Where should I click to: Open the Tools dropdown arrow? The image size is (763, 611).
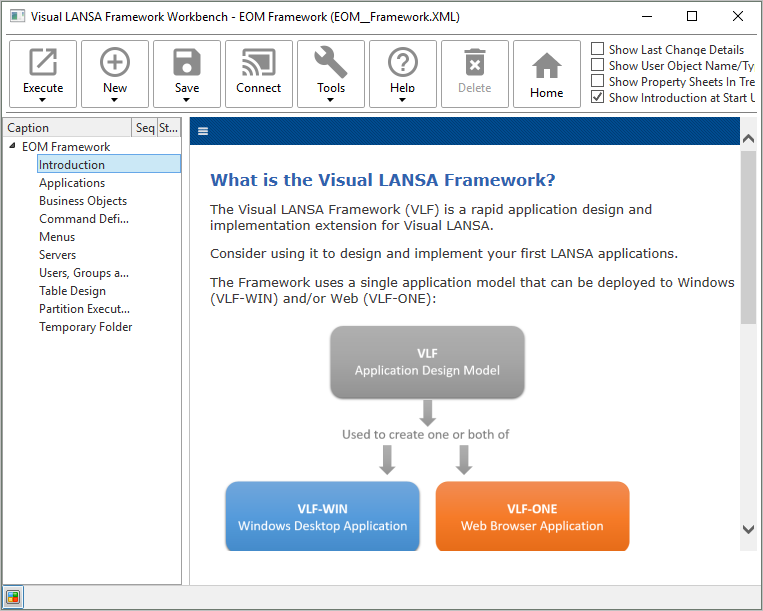331,100
